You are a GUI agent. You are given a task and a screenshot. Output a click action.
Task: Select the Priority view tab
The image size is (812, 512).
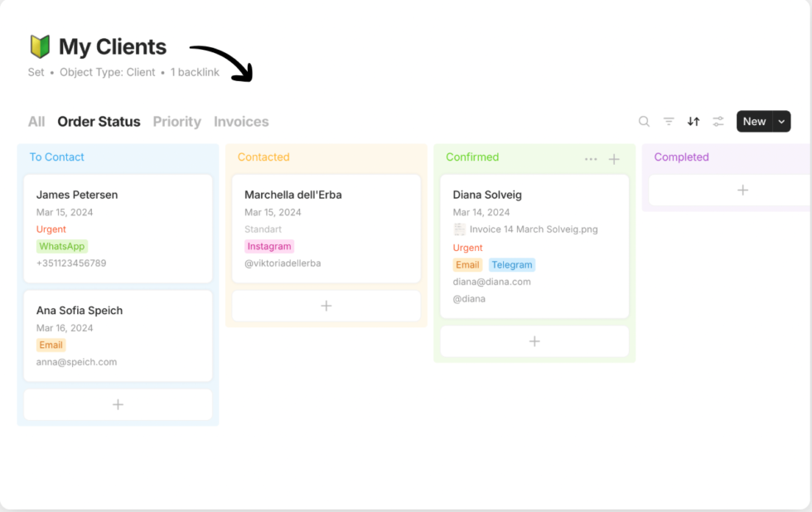176,121
